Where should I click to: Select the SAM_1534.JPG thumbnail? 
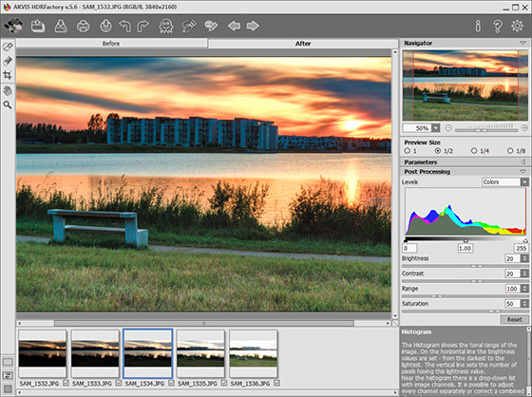tap(148, 353)
